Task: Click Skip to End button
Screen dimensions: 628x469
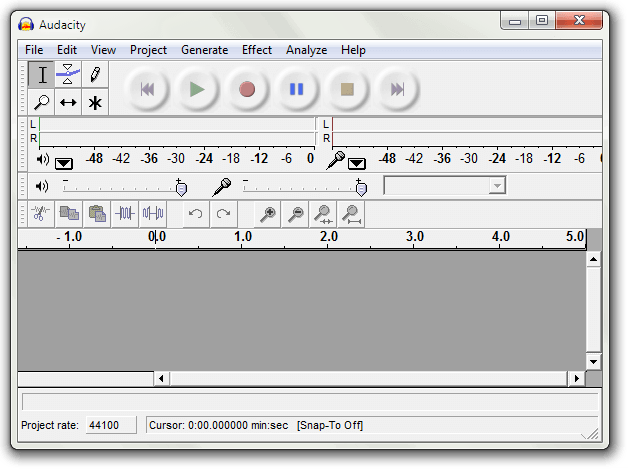Action: 397,89
